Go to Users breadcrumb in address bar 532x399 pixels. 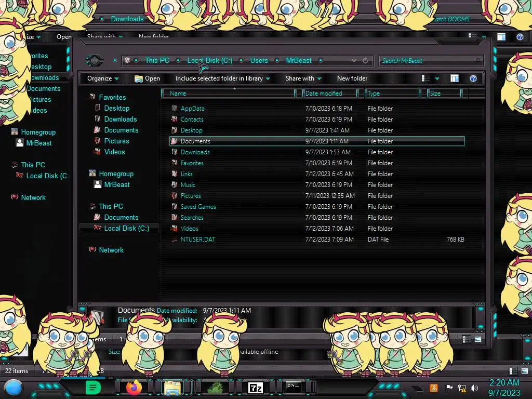coord(259,61)
